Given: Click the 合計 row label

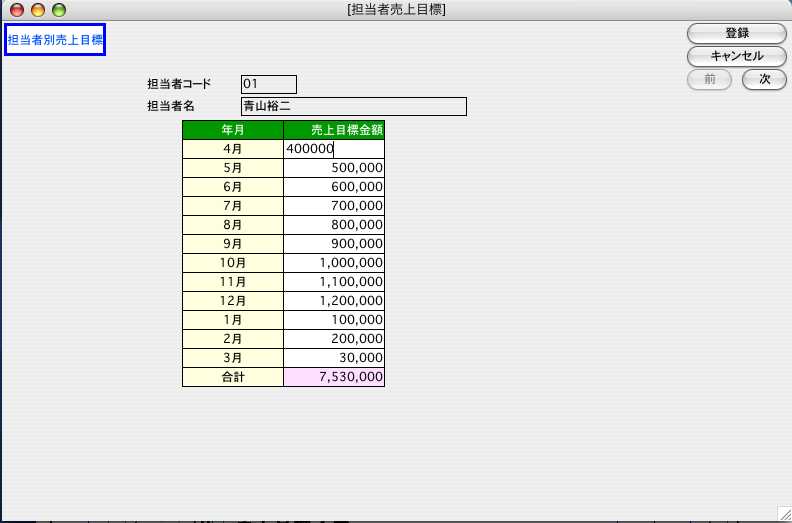Looking at the screenshot, I should pos(233,377).
